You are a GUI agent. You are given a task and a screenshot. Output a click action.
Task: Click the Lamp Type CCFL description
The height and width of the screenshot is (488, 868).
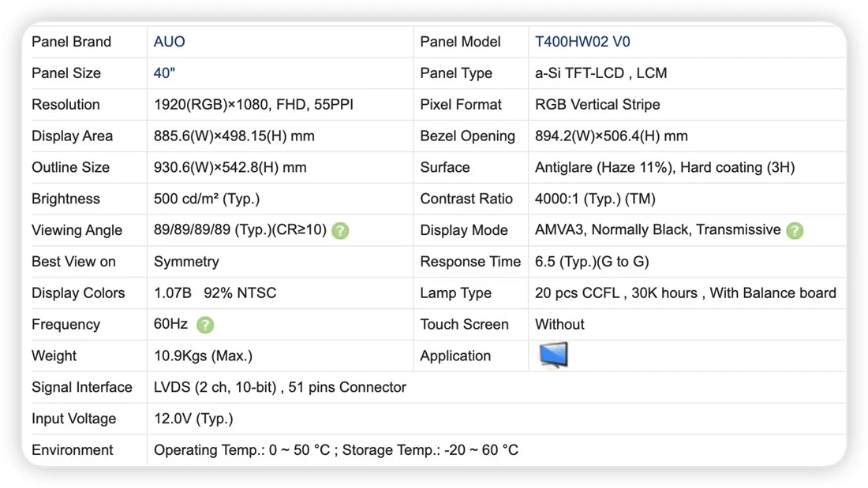685,292
